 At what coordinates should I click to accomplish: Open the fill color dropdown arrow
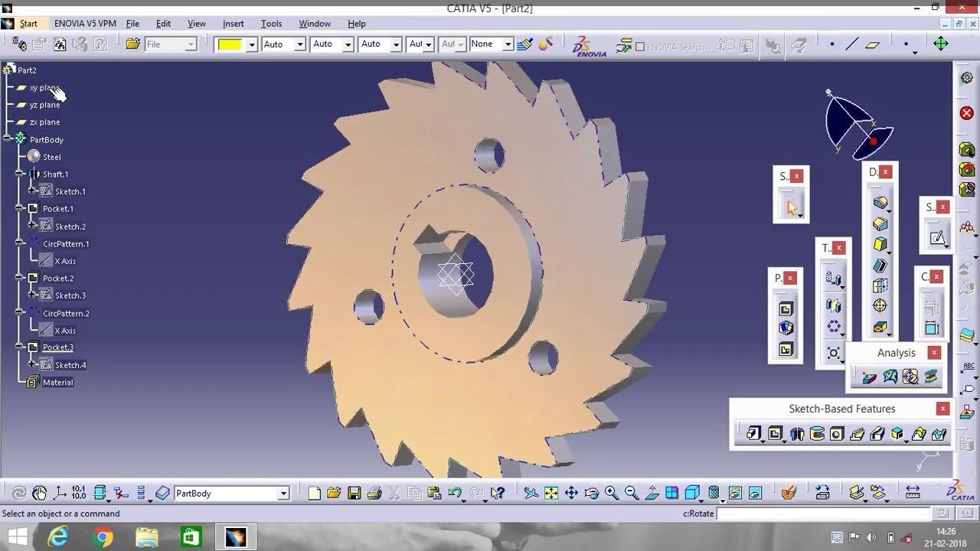pyautogui.click(x=251, y=44)
